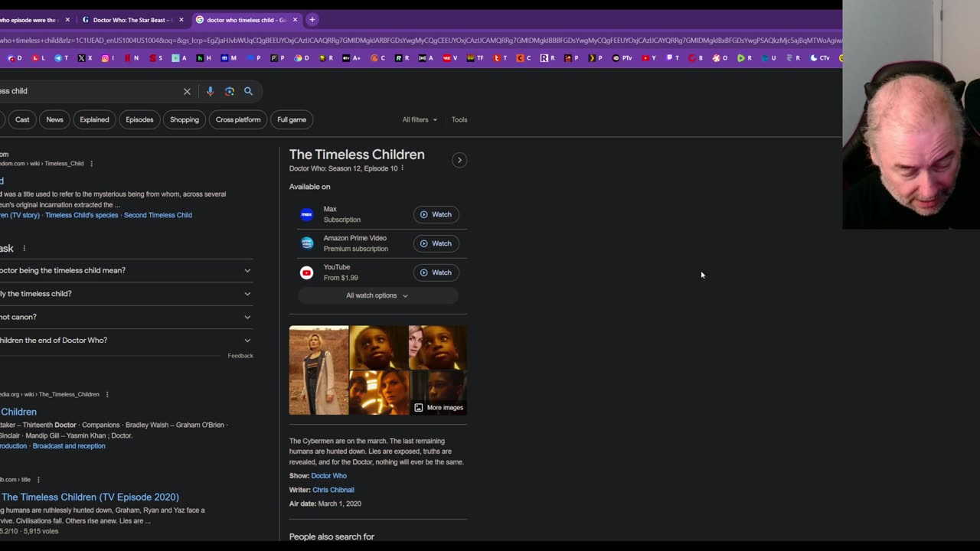Expand the All filters dropdown
Image resolution: width=980 pixels, height=551 pixels.
pyautogui.click(x=420, y=119)
